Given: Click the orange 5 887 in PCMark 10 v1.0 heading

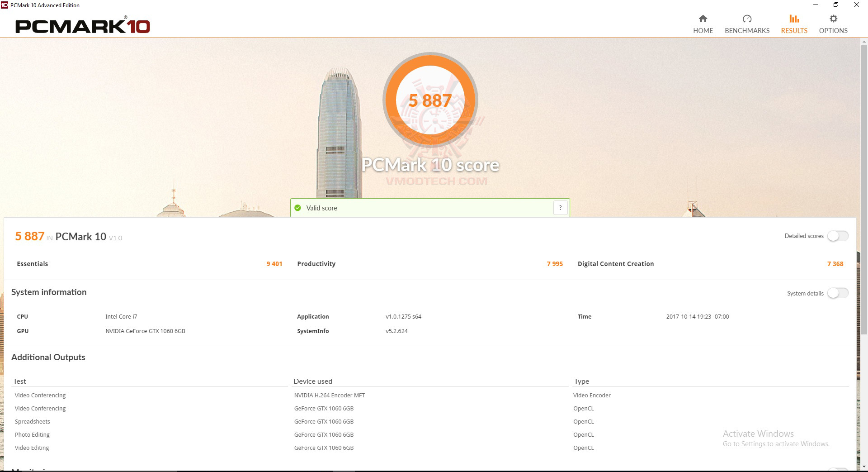Looking at the screenshot, I should click(x=30, y=236).
